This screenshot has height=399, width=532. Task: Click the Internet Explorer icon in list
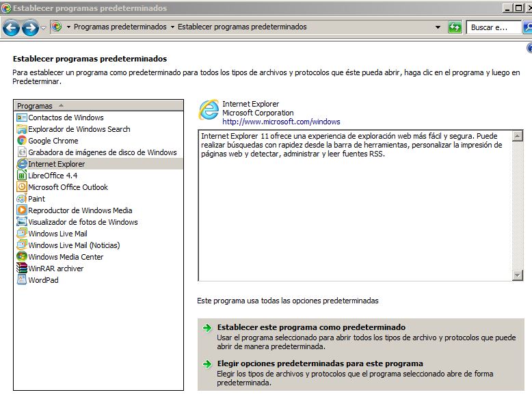(x=22, y=164)
